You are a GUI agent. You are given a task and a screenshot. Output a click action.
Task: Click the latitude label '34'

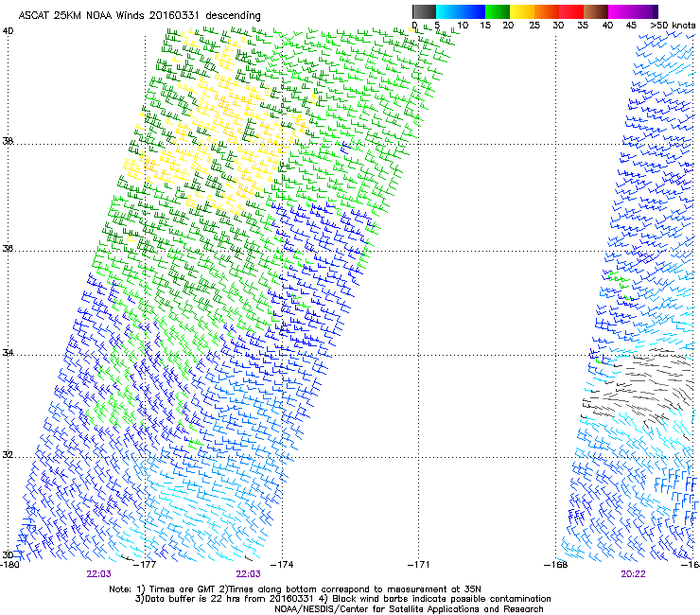(x=8, y=353)
